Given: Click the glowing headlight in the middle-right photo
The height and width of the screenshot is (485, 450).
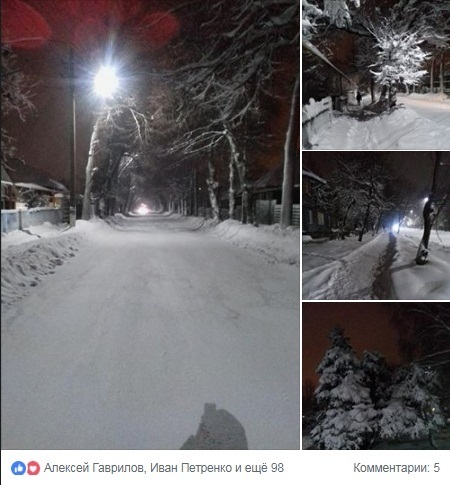Looking at the screenshot, I should coord(395,228).
